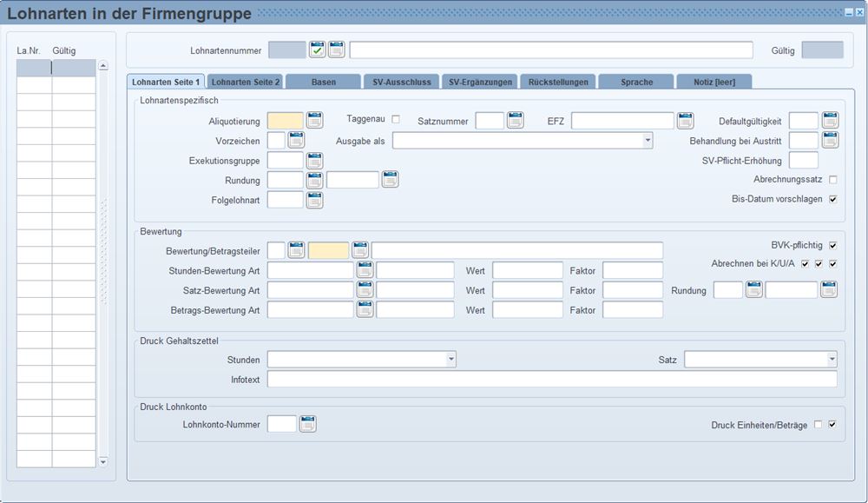Open second Bewertung/Betragsteiler lookup icon
The width and height of the screenshot is (868, 503).
tap(360, 250)
